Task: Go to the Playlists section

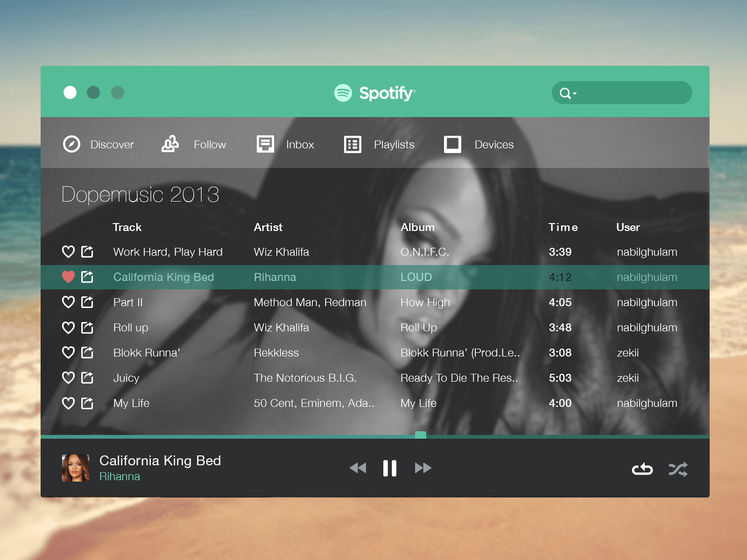Action: 394,145
